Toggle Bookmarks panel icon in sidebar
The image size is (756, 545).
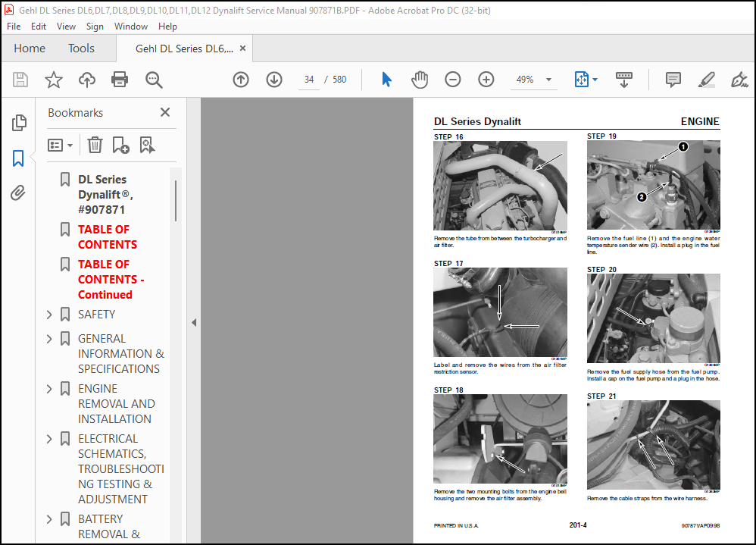click(x=18, y=158)
